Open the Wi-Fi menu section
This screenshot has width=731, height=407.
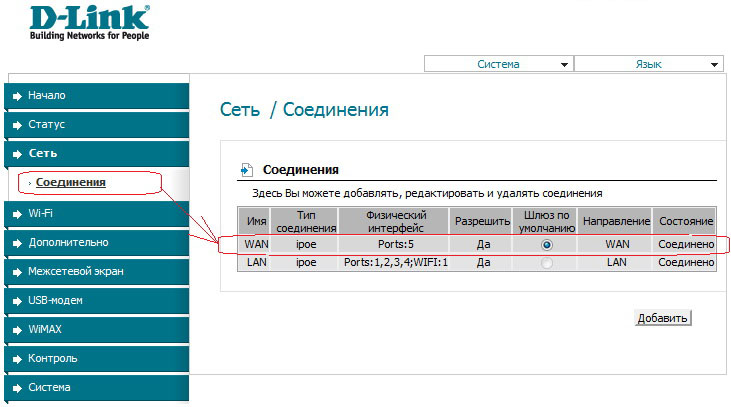pos(97,214)
